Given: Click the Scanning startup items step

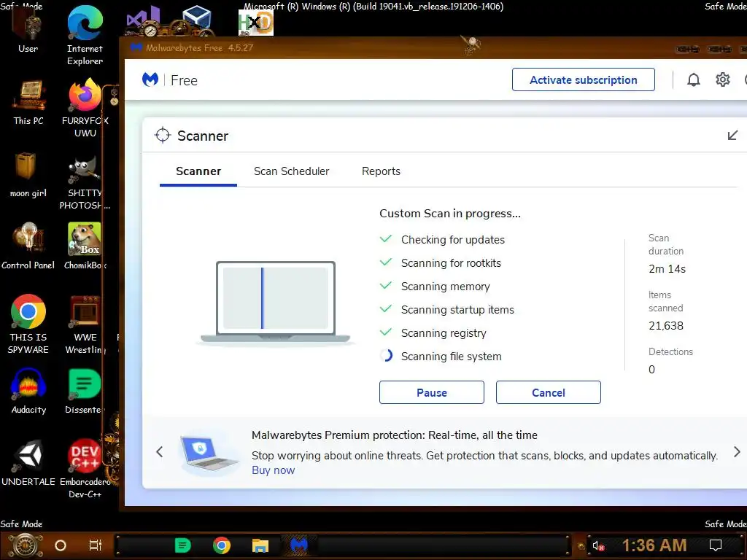Looking at the screenshot, I should 457,309.
